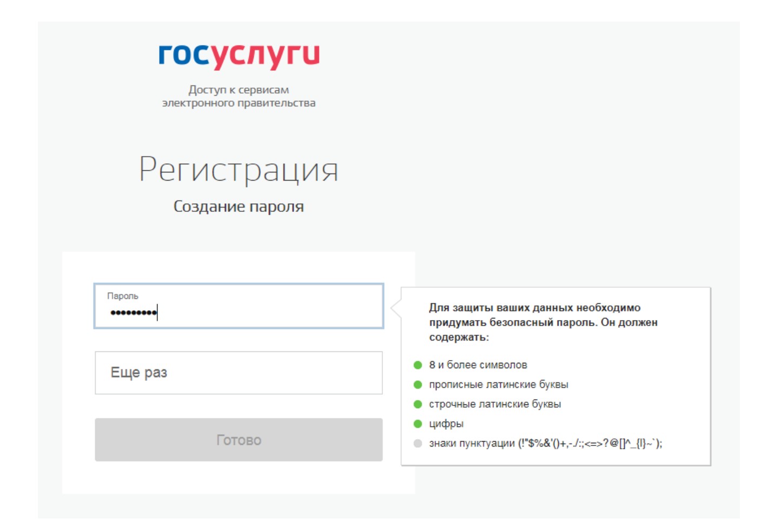Click the gray dot beside знаки пунктуации
Viewport: 761px width, 532px height.
[x=418, y=443]
